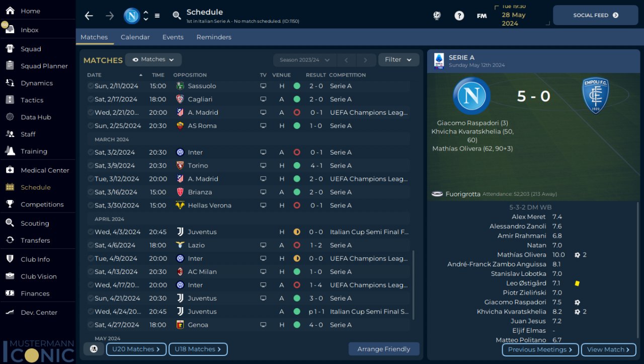Click the search magnifier icon
This screenshot has width=644, height=364.
coord(177,16)
